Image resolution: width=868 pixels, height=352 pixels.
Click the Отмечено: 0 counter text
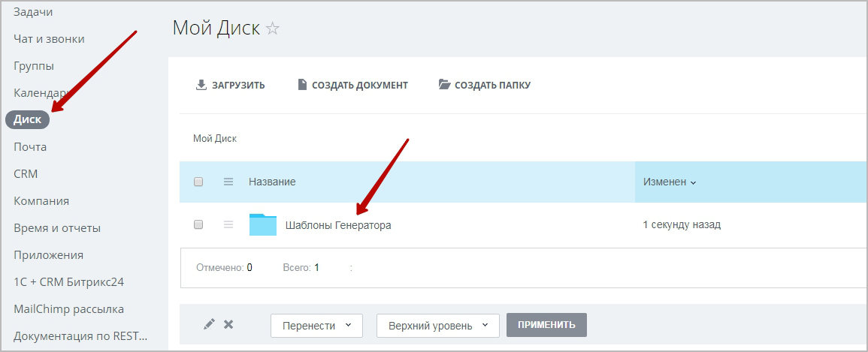224,267
